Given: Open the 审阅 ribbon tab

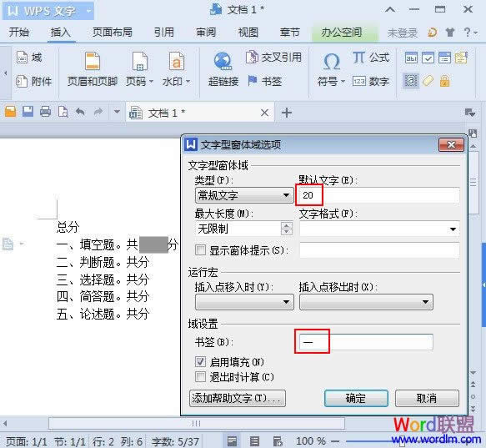Looking at the screenshot, I should (206, 32).
